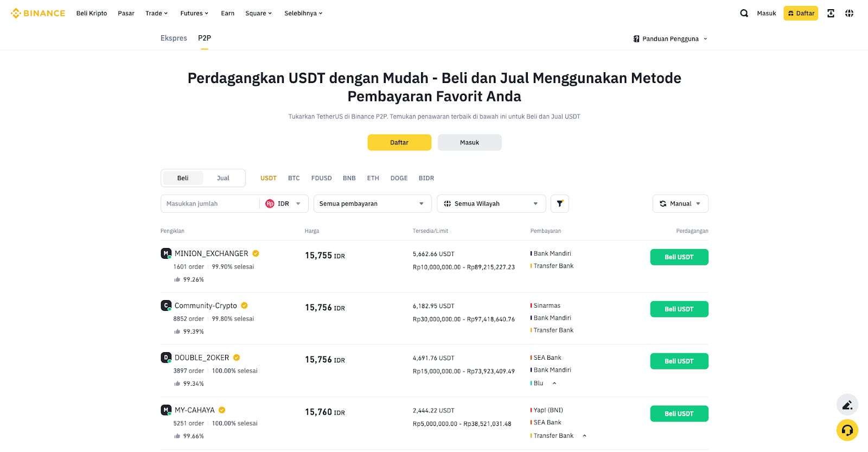Viewport: 868px width, 452px height.
Task: Select the USDT coin tab
Action: [x=269, y=178]
